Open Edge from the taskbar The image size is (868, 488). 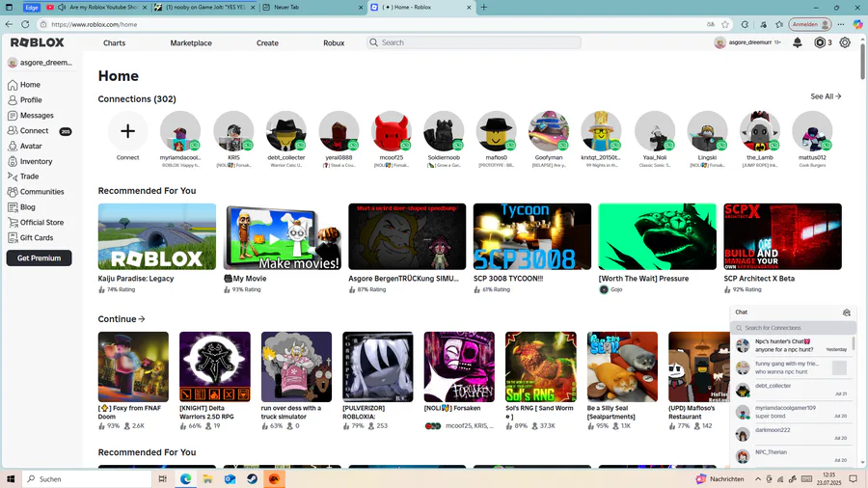point(185,478)
